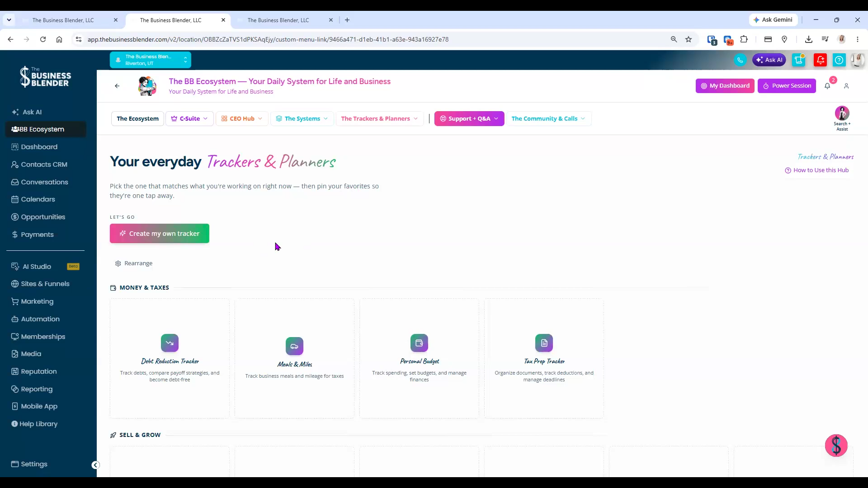The image size is (868, 488).
Task: Expand the CEO Hub dropdown
Action: [x=242, y=119]
